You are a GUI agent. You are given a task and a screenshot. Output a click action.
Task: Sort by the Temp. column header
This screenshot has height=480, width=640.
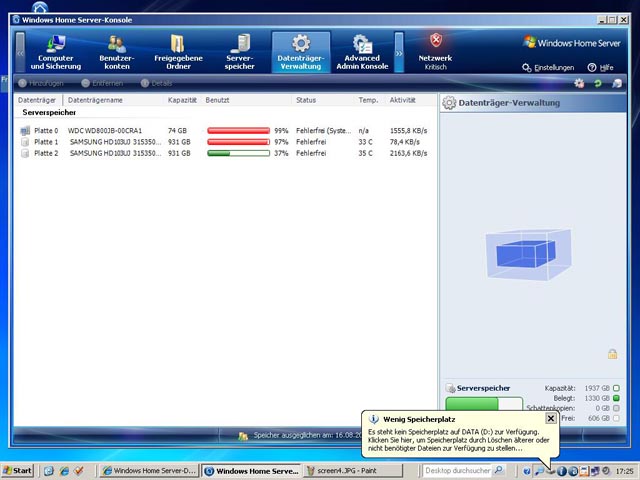369,100
